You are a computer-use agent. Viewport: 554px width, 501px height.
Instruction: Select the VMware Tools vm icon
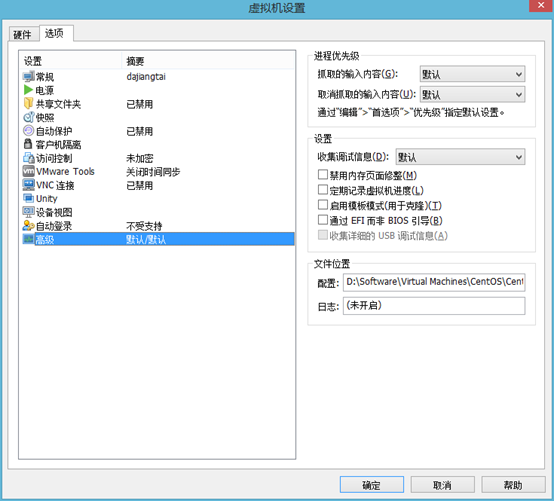[28, 171]
